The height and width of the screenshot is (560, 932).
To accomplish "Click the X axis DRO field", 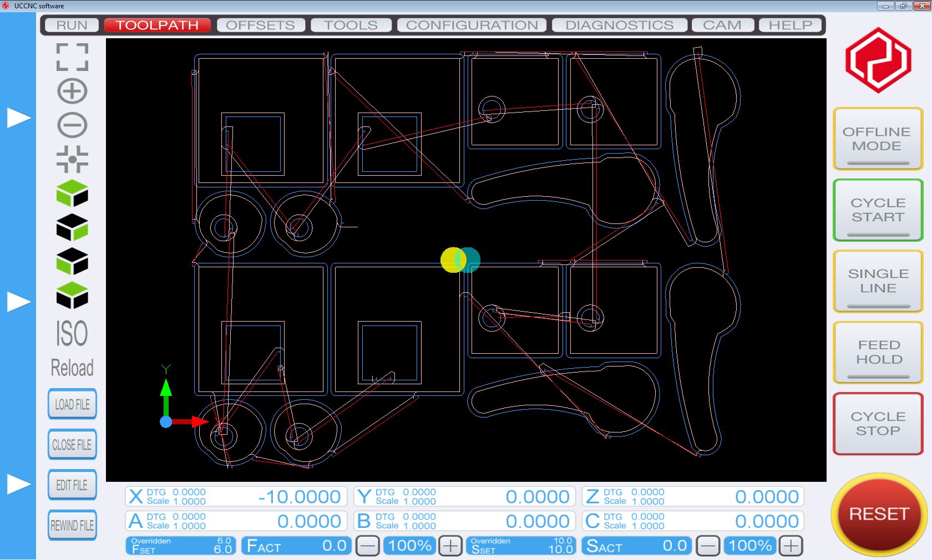I will (236, 497).
